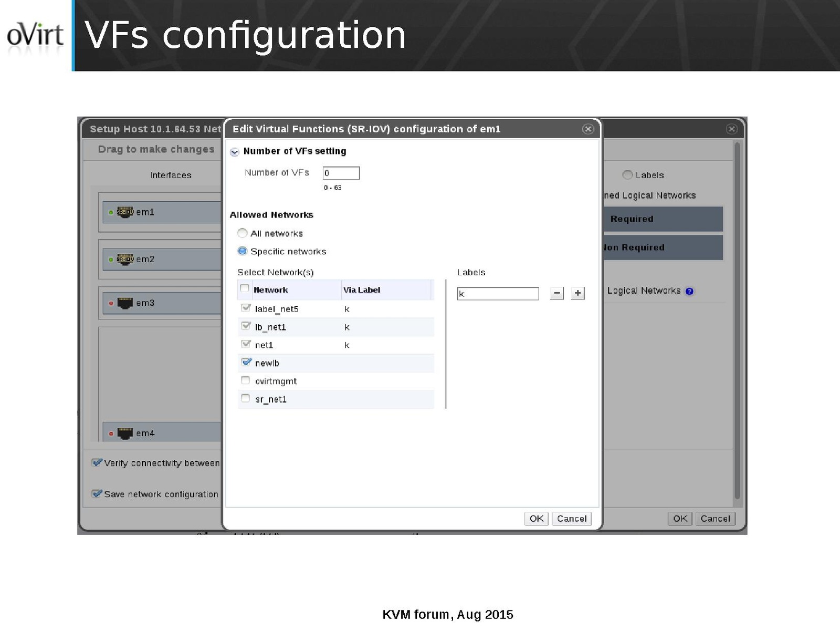Click the Network column header
The width and height of the screenshot is (840, 631).
pos(271,290)
